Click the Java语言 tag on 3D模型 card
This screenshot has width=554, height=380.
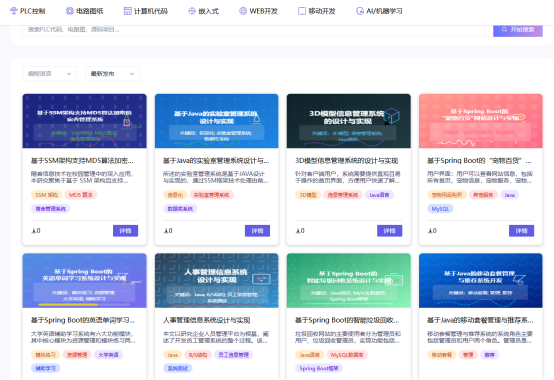coord(379,195)
